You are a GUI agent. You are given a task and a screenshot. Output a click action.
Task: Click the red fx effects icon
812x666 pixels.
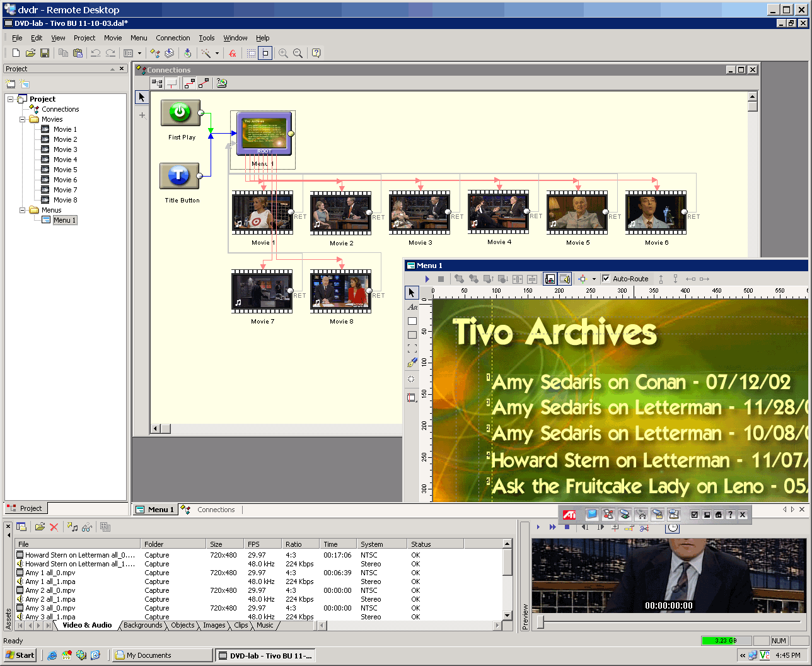click(233, 54)
